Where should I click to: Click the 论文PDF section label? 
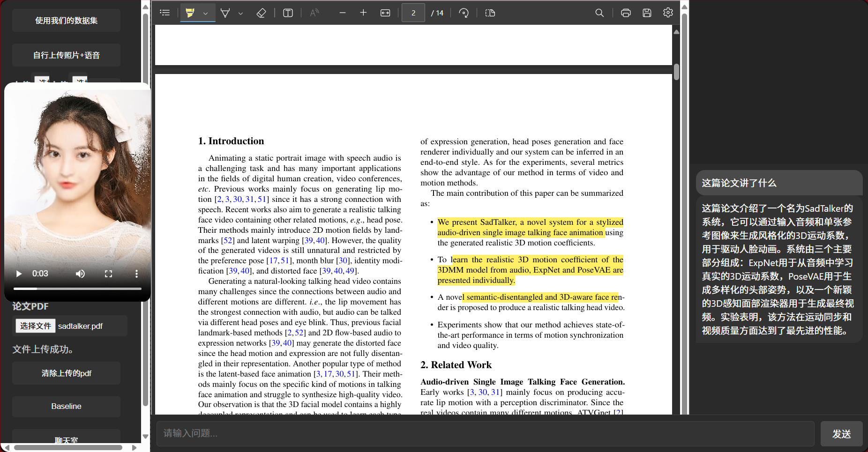click(30, 306)
